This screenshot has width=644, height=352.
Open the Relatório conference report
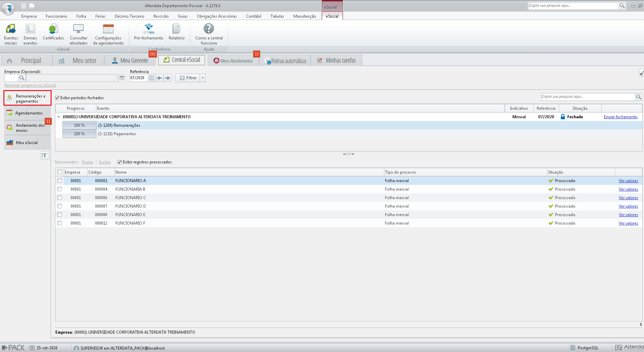[x=177, y=32]
